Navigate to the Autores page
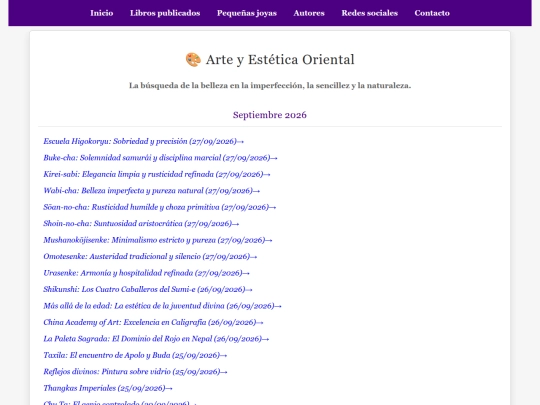This screenshot has width=540, height=405. 309,13
